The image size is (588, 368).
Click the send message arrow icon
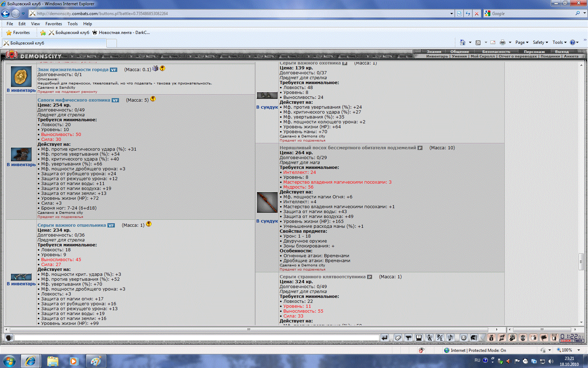[x=385, y=338]
